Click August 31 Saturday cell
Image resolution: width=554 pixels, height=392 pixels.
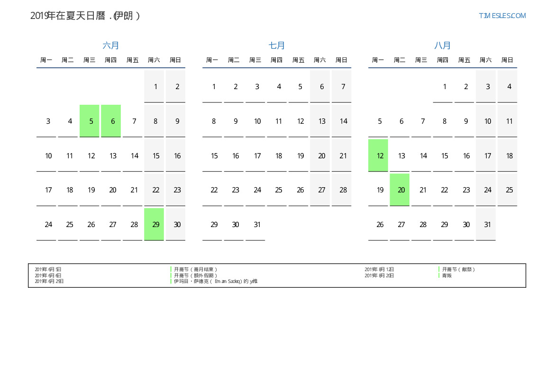486,225
